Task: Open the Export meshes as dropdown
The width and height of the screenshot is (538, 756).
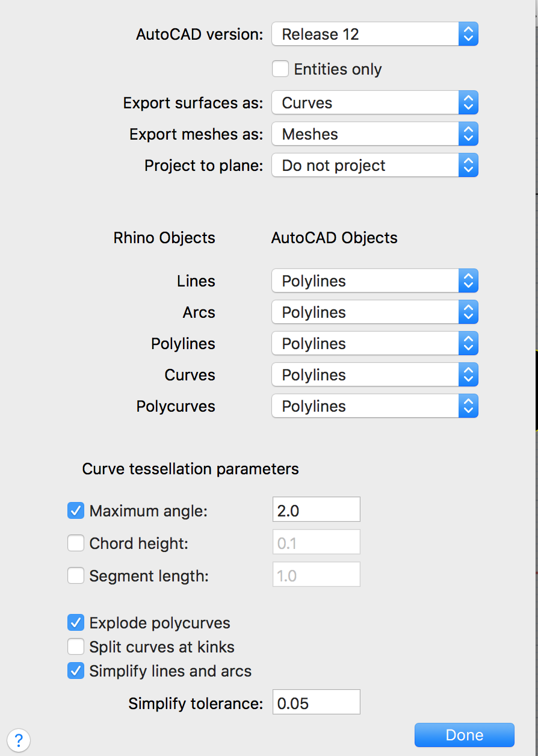Action: point(375,134)
